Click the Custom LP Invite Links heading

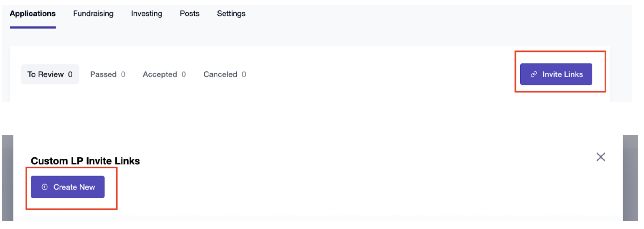pos(85,161)
